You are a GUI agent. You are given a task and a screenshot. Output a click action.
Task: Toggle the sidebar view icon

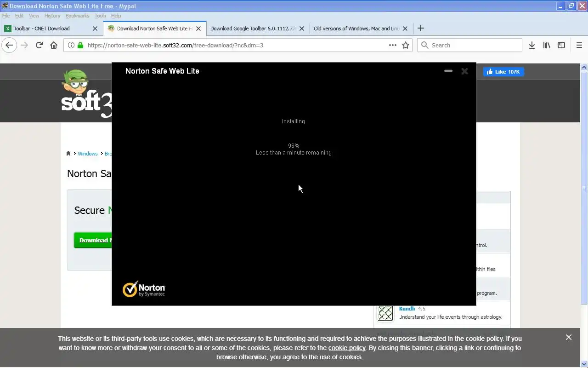point(561,45)
